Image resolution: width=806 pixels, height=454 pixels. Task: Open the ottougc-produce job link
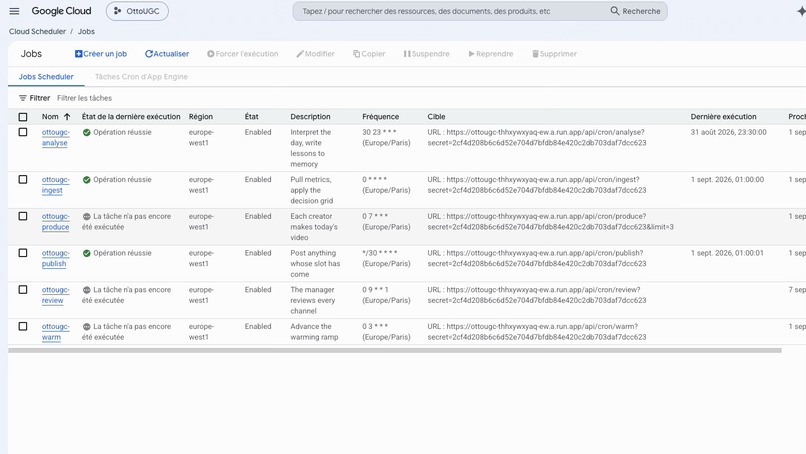56,222
